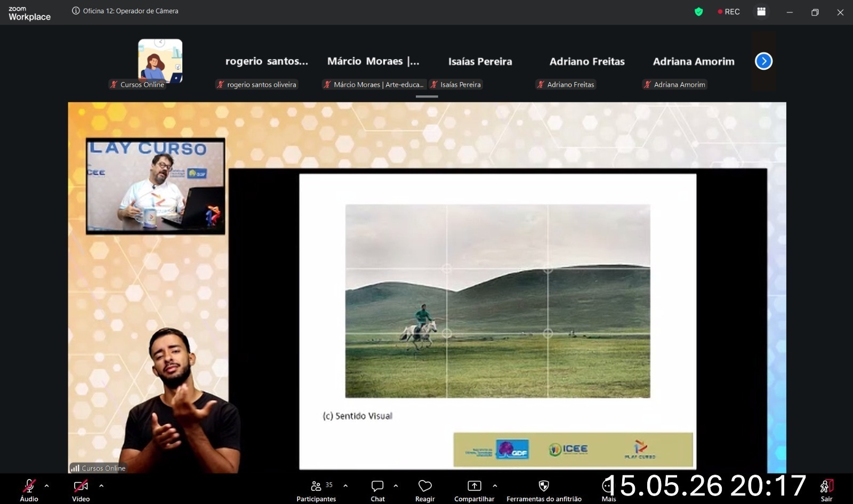Unmute microphone with the Áudio button
Image resolution: width=853 pixels, height=504 pixels.
(x=29, y=490)
